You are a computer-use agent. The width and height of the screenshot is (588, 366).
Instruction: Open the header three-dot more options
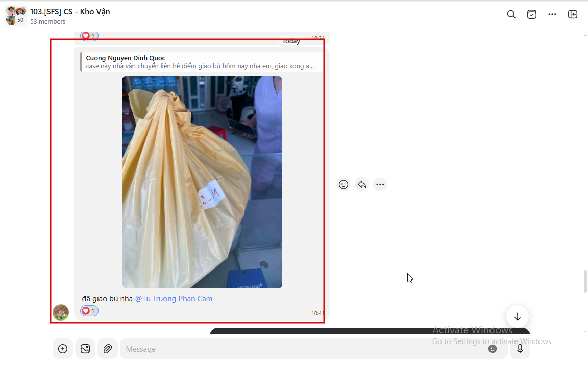click(552, 14)
